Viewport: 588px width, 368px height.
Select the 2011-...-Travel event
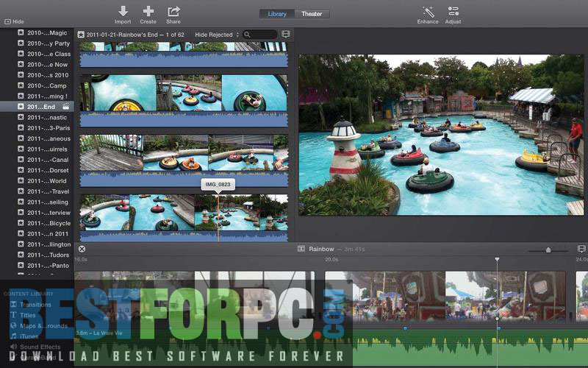pos(48,191)
